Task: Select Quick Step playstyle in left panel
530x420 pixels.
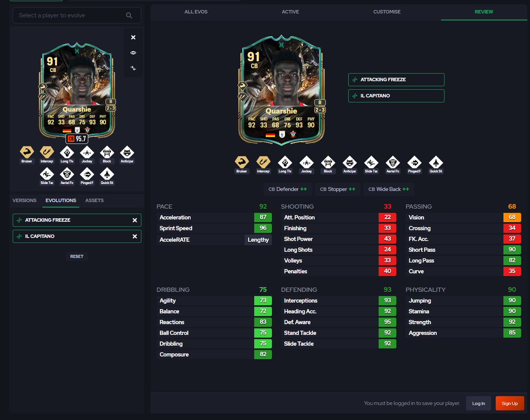Action: [107, 176]
